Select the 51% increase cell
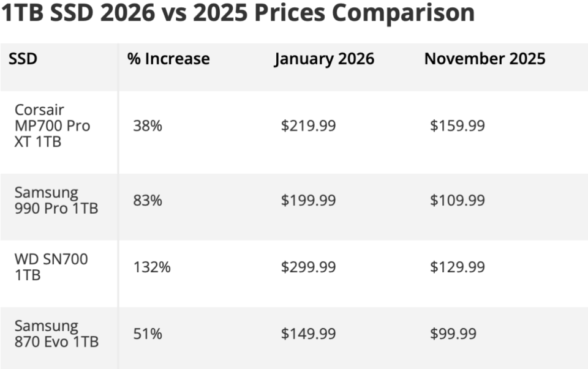 pyautogui.click(x=148, y=334)
